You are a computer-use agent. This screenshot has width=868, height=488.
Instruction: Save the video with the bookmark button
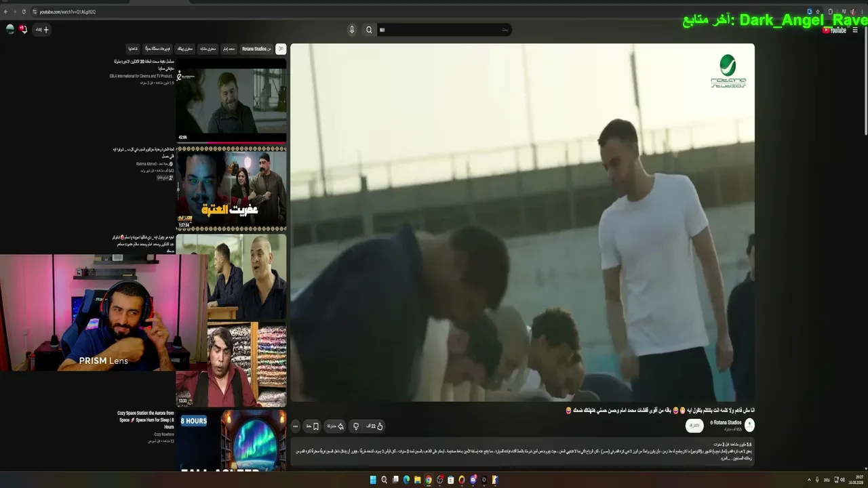point(312,426)
